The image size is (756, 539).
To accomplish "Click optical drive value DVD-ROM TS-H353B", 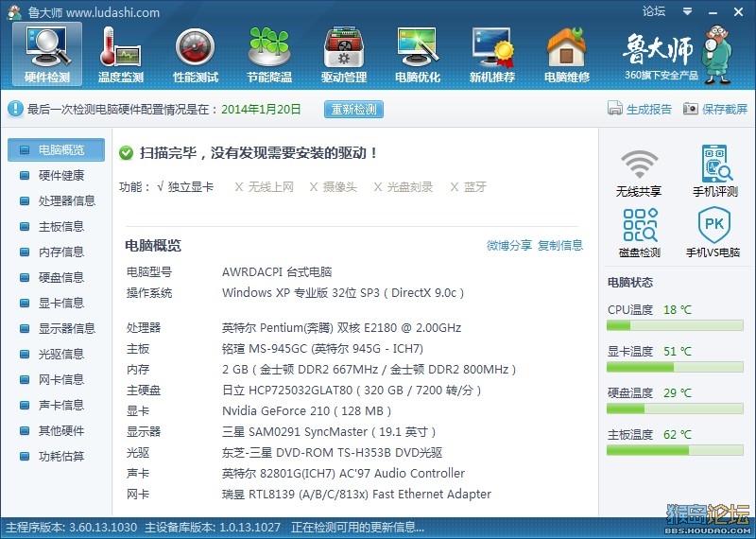I will (x=333, y=452).
